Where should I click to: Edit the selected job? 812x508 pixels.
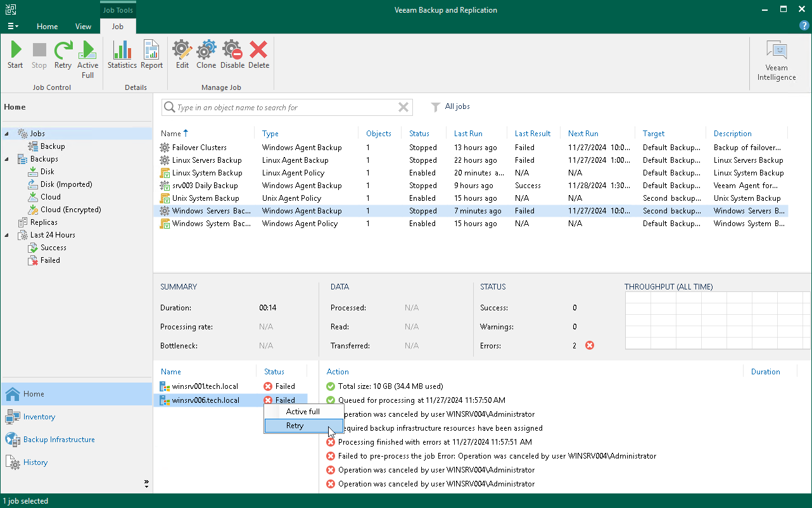tap(182, 55)
